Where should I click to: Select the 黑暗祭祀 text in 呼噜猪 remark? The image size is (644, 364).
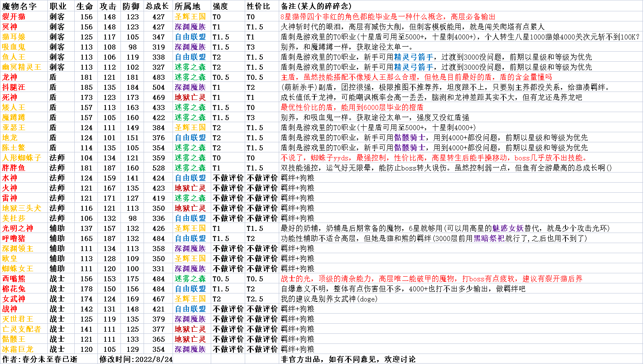coord(489,238)
